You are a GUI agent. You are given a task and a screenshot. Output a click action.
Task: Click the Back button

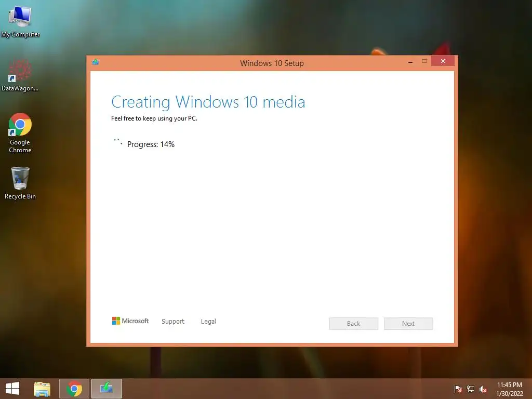coord(353,324)
